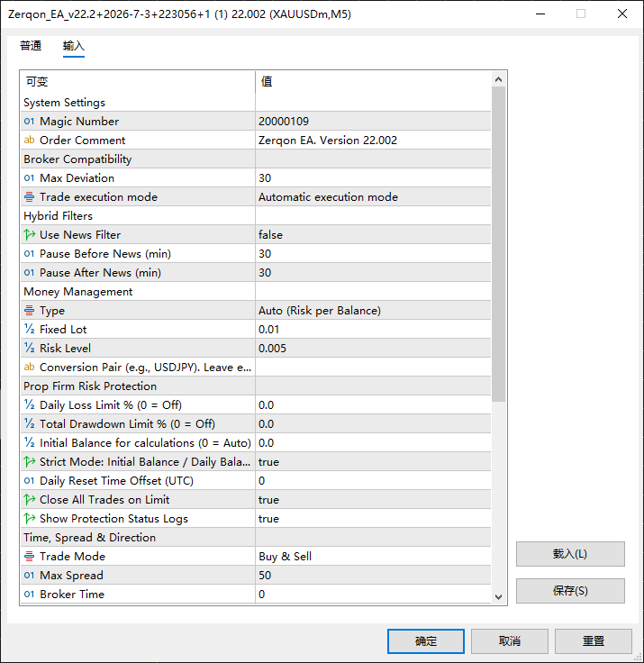Image resolution: width=644 pixels, height=663 pixels.
Task: Click the integer icon beside Max Deviation
Action: [x=29, y=178]
